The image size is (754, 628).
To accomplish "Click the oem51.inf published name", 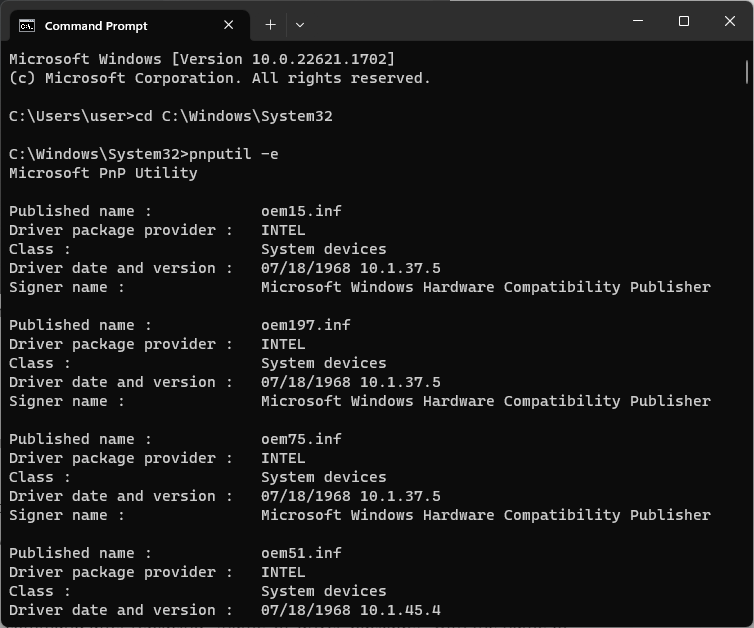I will (x=301, y=553).
